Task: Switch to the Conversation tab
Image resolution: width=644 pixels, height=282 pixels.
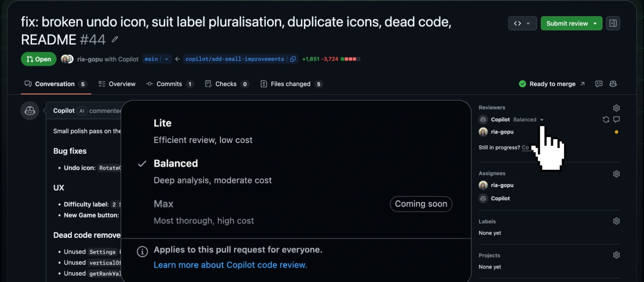Action: coord(56,84)
